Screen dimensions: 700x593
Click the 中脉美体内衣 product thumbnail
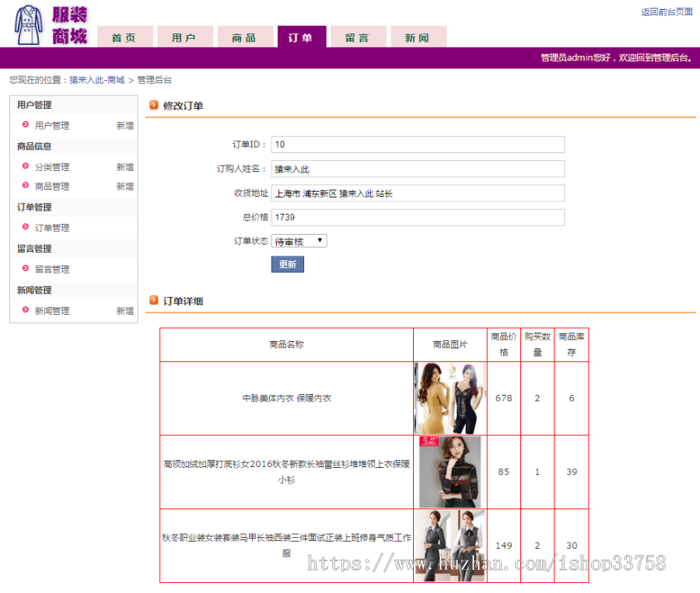[449, 398]
